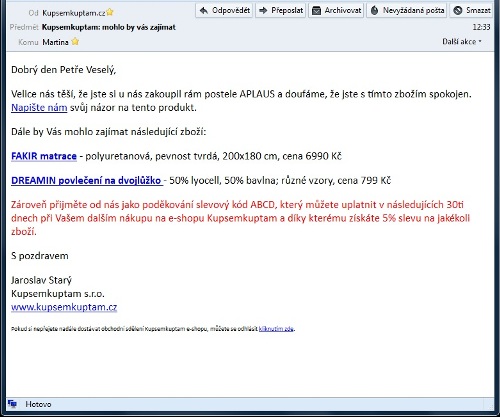Click the 'S pozdravem' closing line

40,256
